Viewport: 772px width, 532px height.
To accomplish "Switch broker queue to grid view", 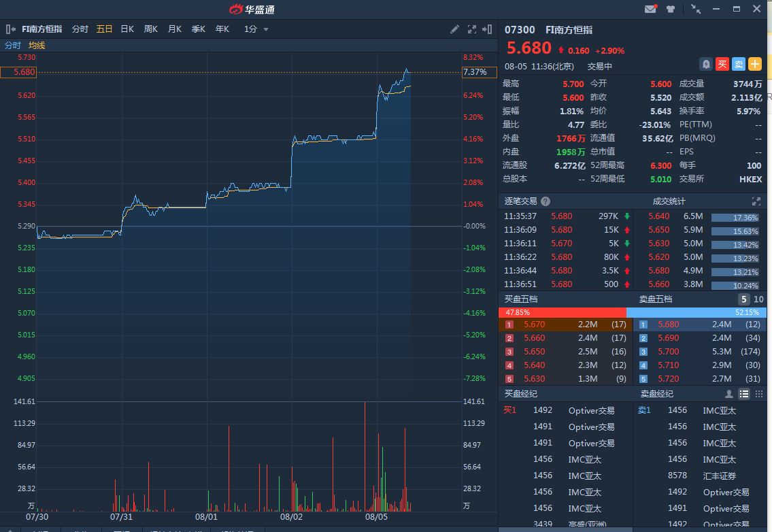I will (x=759, y=394).
